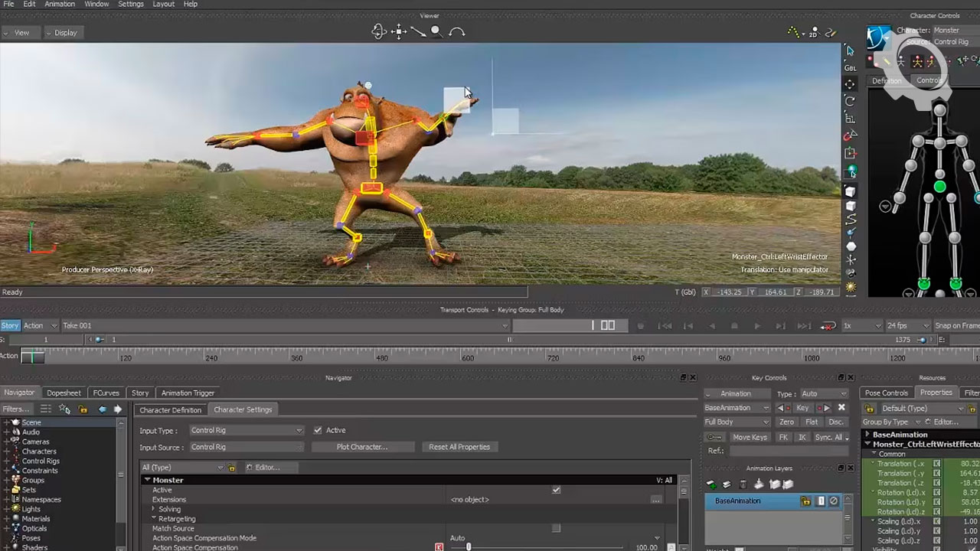980x551 pixels.
Task: Adjust the Action Space Compensation slider
Action: (469, 547)
